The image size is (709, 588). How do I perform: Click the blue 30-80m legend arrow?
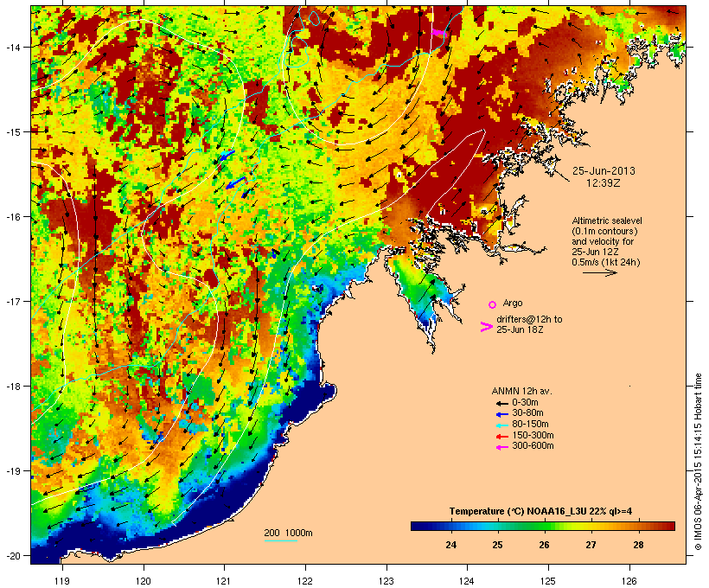pos(502,414)
